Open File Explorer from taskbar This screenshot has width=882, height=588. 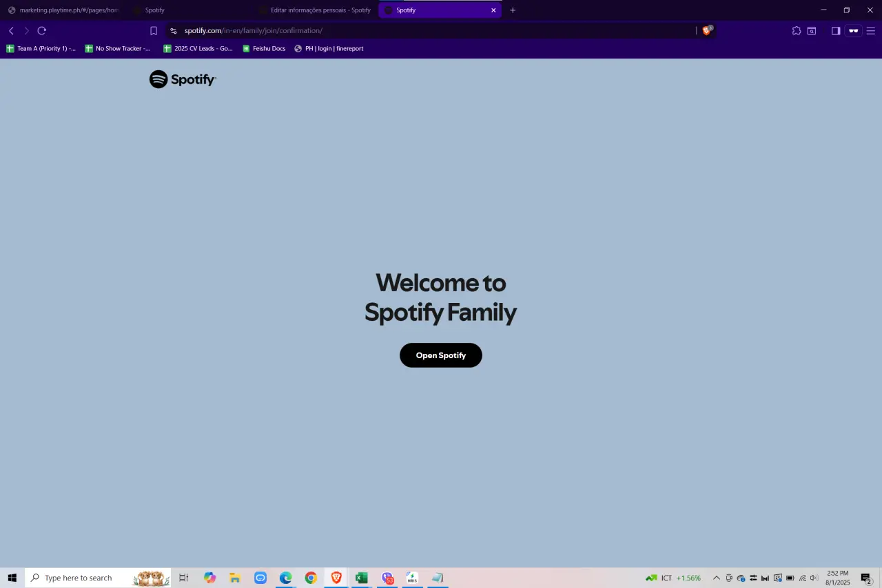235,578
